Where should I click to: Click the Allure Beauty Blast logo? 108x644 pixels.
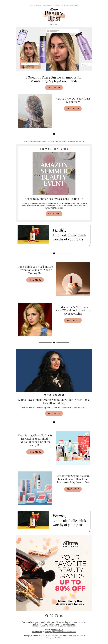54,15
